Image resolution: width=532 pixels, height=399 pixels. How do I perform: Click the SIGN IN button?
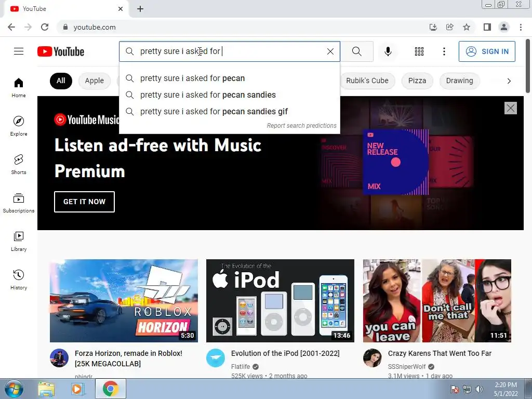487,51
